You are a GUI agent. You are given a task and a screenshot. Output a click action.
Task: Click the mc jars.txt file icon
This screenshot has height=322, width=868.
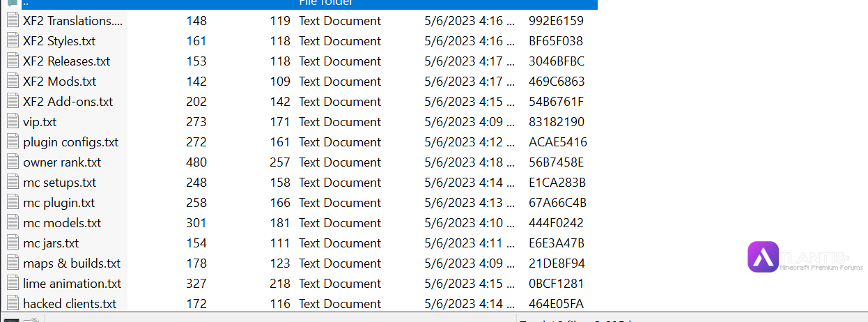tap(13, 243)
